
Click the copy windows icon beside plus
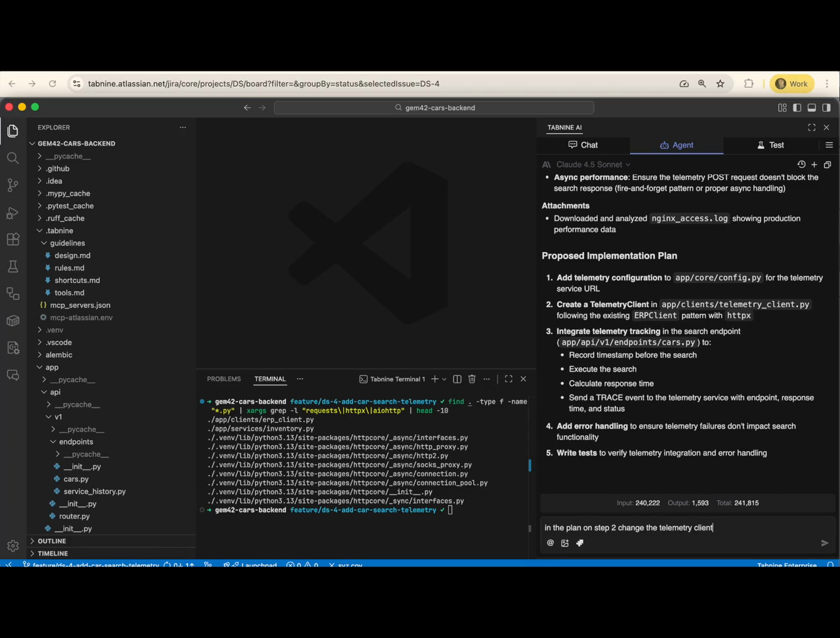tap(828, 165)
